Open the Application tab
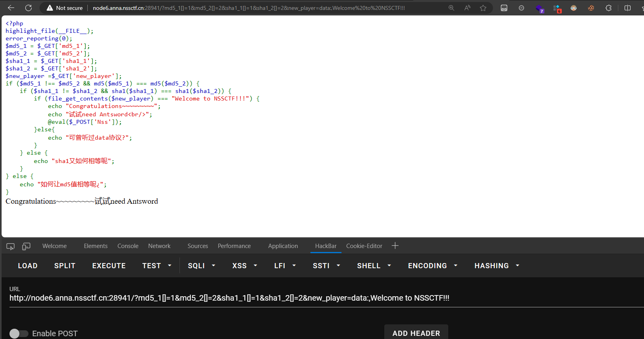 tap(283, 246)
